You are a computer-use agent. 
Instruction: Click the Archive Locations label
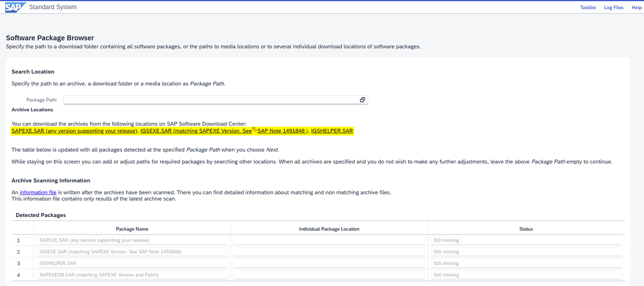pos(32,109)
